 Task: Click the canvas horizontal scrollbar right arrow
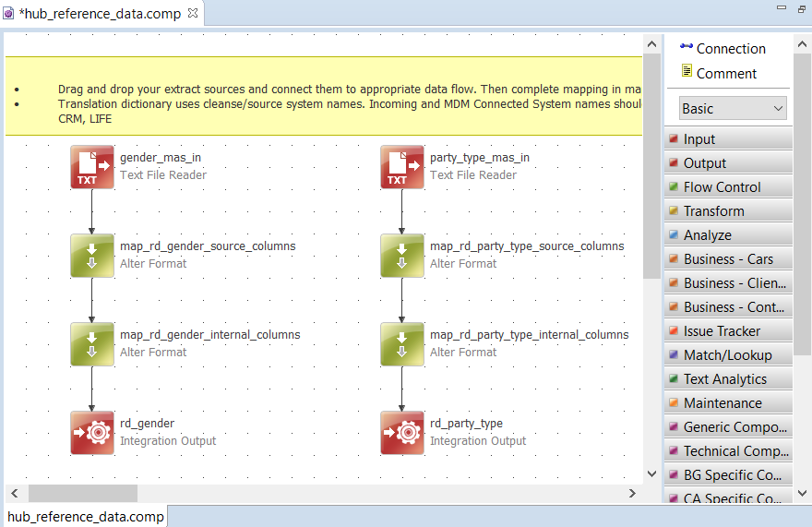632,494
